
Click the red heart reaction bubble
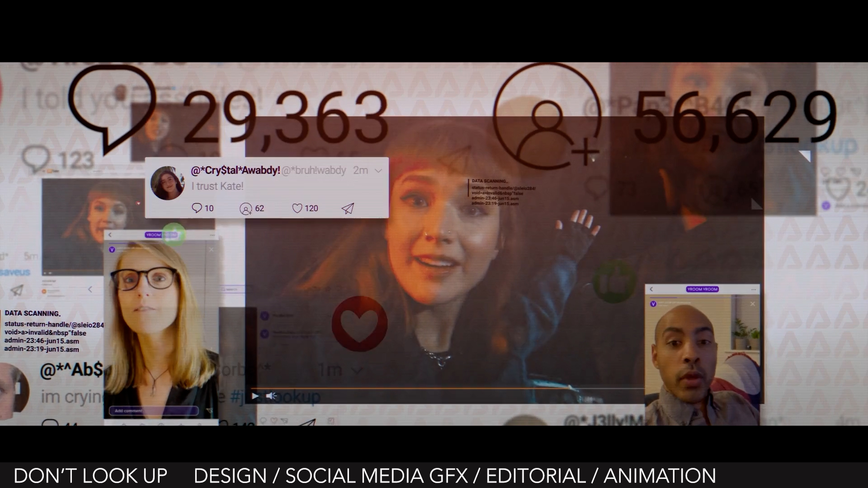tap(359, 324)
